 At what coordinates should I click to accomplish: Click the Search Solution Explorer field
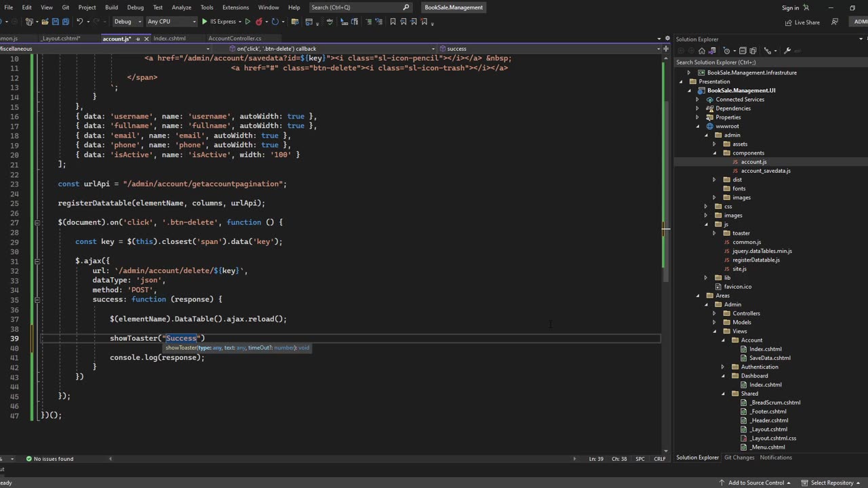coord(770,62)
